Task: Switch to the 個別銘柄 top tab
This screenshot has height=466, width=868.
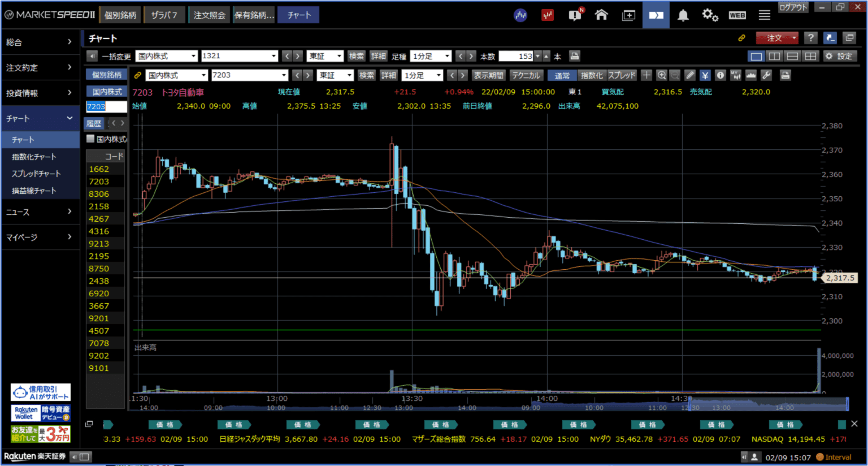Action: point(120,15)
